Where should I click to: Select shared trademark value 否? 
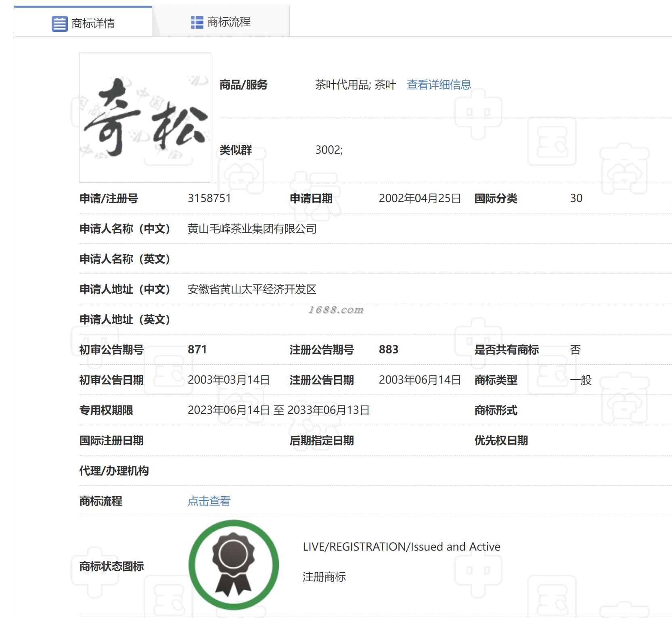[x=576, y=349]
